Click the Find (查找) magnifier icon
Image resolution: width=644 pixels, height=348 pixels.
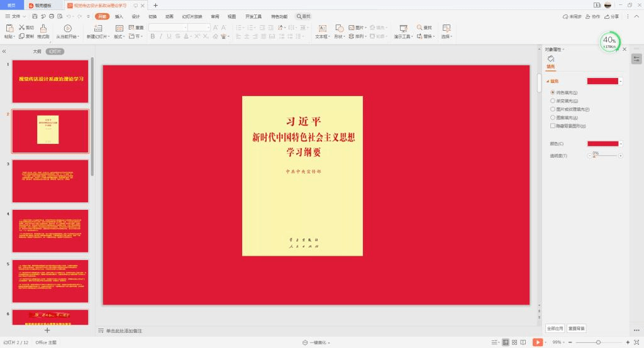[419, 28]
